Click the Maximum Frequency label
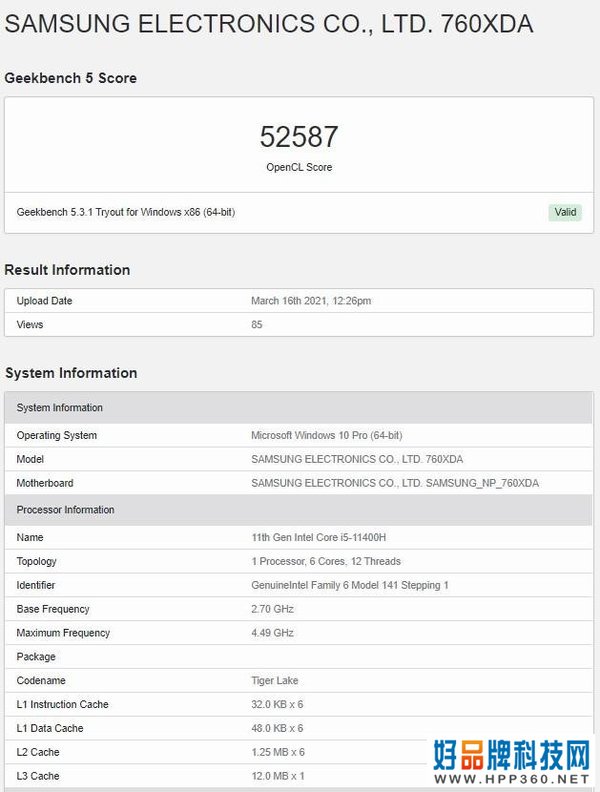Screen dimensions: 600x792 [63, 632]
